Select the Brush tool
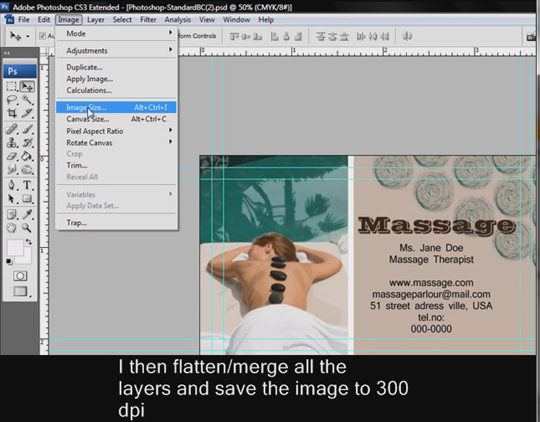540x422 pixels. coord(27,129)
